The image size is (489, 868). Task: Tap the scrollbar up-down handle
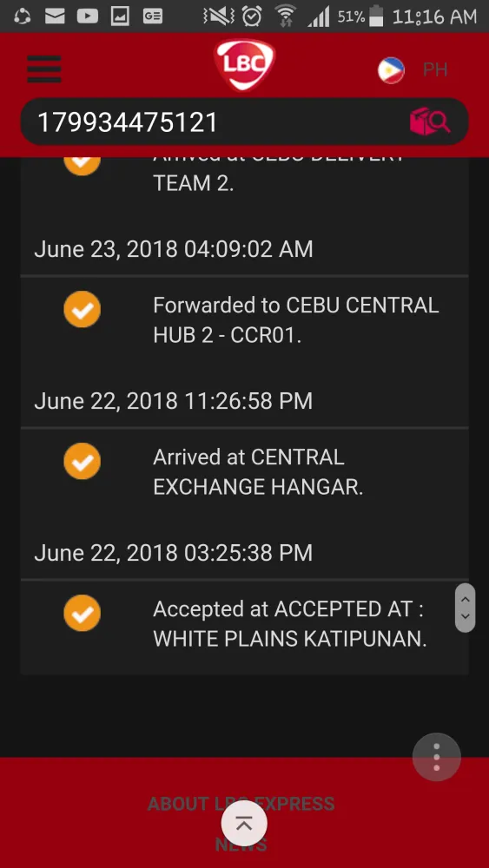[466, 608]
